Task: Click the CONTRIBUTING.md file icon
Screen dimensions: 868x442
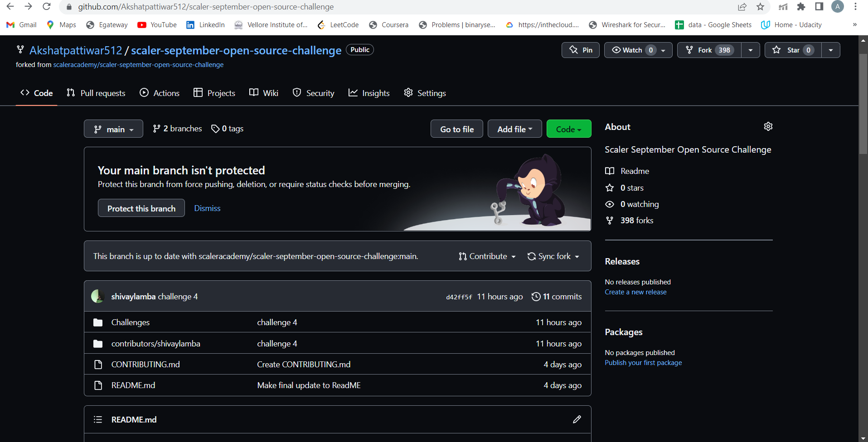Action: (98, 364)
